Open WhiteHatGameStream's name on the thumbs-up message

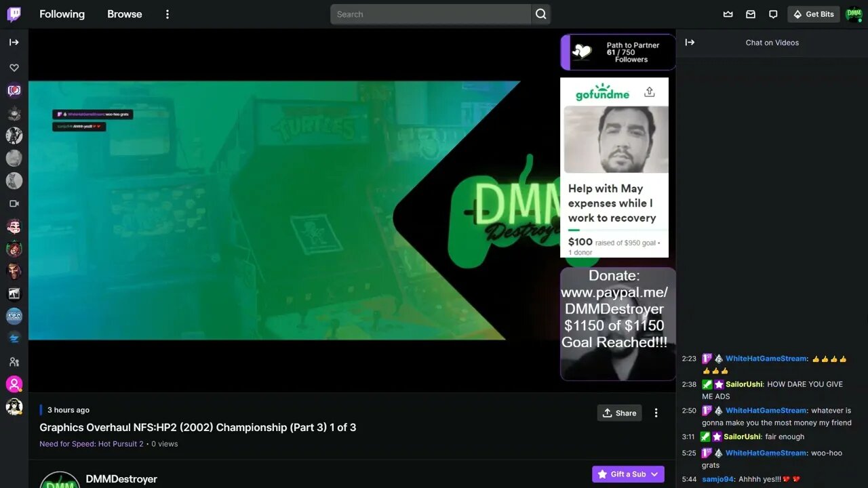click(766, 359)
